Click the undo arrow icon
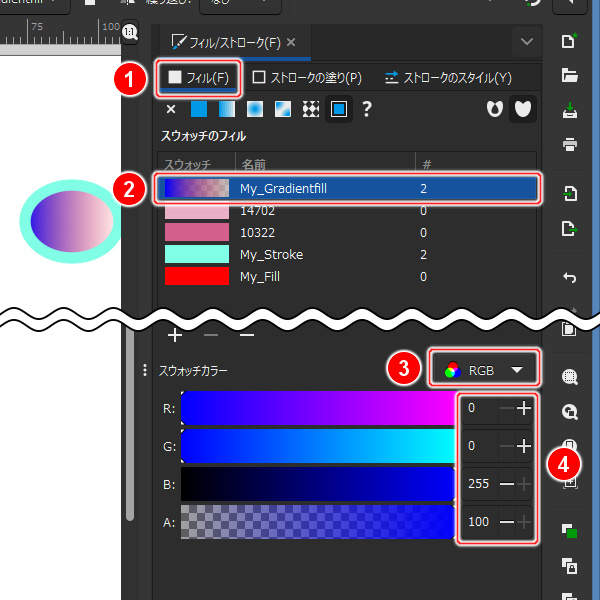 point(569,277)
